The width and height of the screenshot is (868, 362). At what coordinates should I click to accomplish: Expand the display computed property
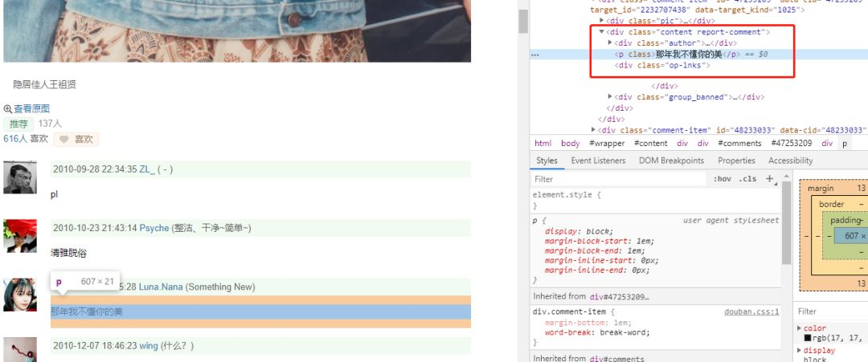[799, 350]
